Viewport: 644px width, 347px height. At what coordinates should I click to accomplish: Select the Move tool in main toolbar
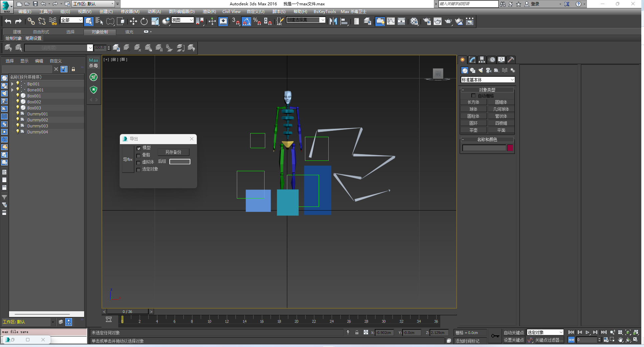(133, 21)
